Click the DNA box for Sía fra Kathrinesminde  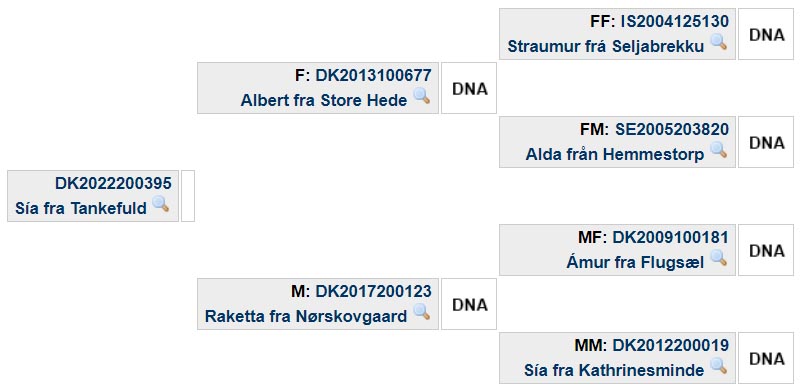click(766, 358)
